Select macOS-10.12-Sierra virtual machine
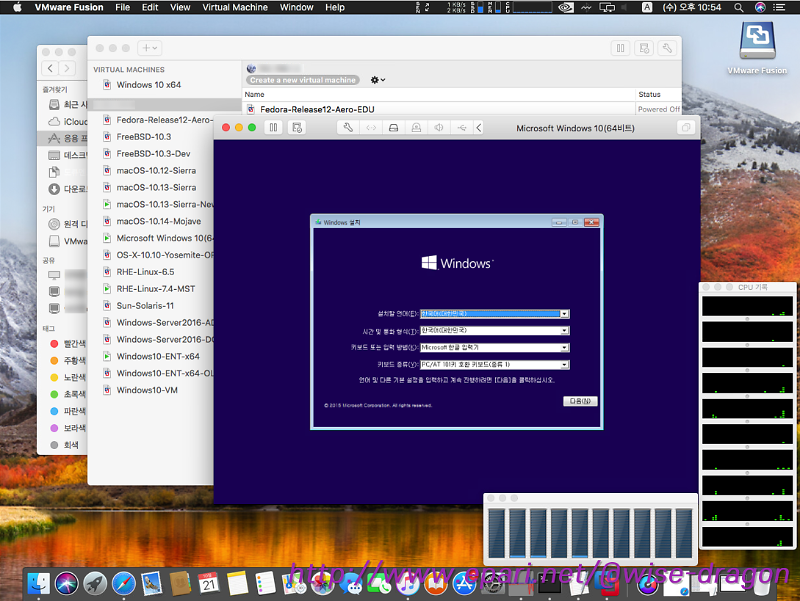This screenshot has width=800, height=601. (x=156, y=170)
